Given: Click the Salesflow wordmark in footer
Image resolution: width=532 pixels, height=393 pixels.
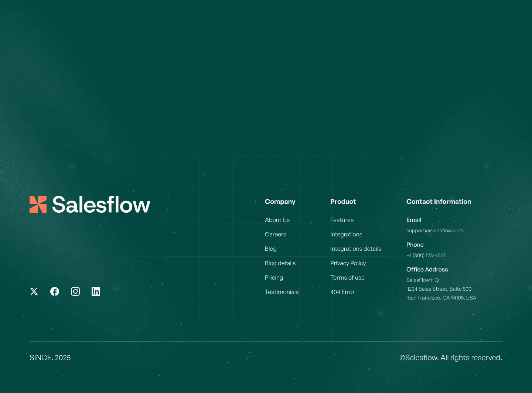Looking at the screenshot, I should coord(101,205).
